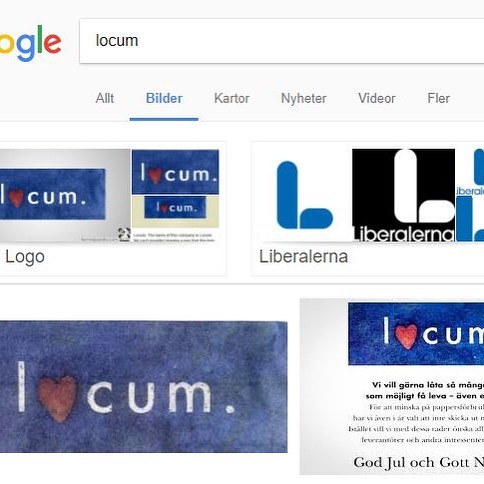Open the Allt results tab

click(x=105, y=98)
